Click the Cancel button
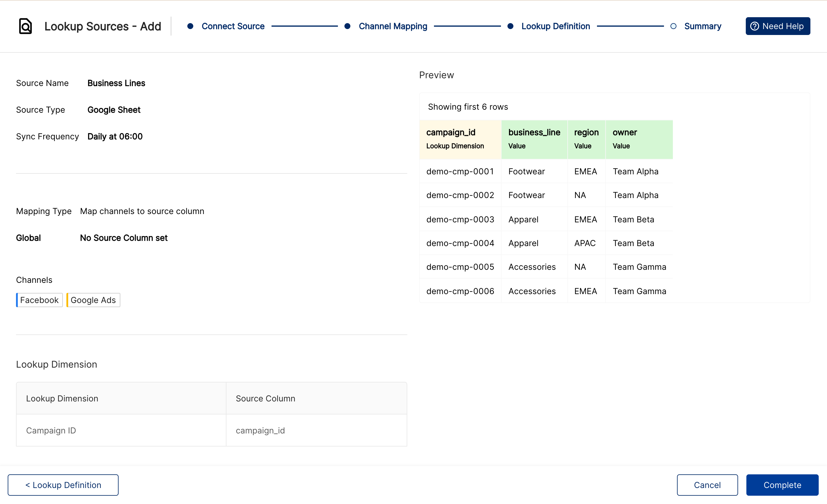The height and width of the screenshot is (504, 827). (707, 485)
